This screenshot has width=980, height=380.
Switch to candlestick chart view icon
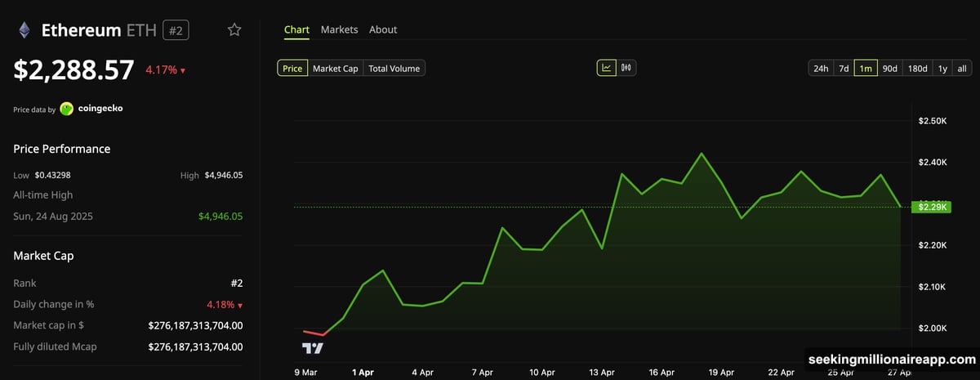coord(626,68)
